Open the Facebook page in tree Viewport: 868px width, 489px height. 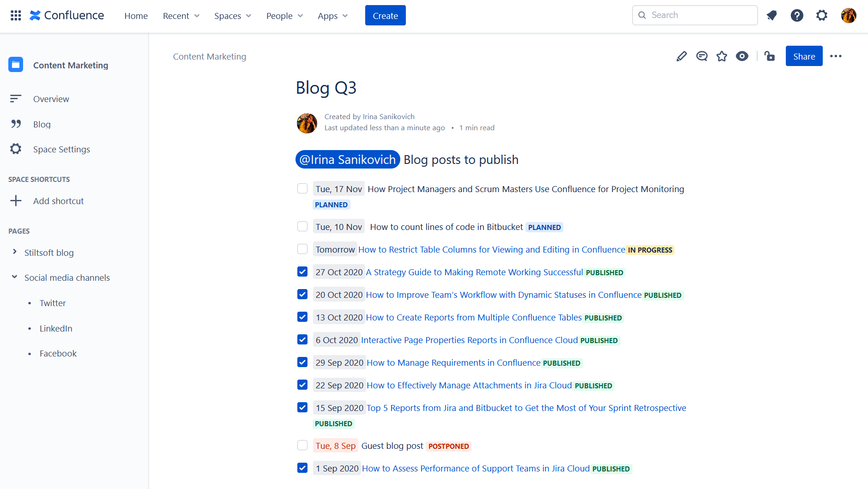(x=58, y=353)
